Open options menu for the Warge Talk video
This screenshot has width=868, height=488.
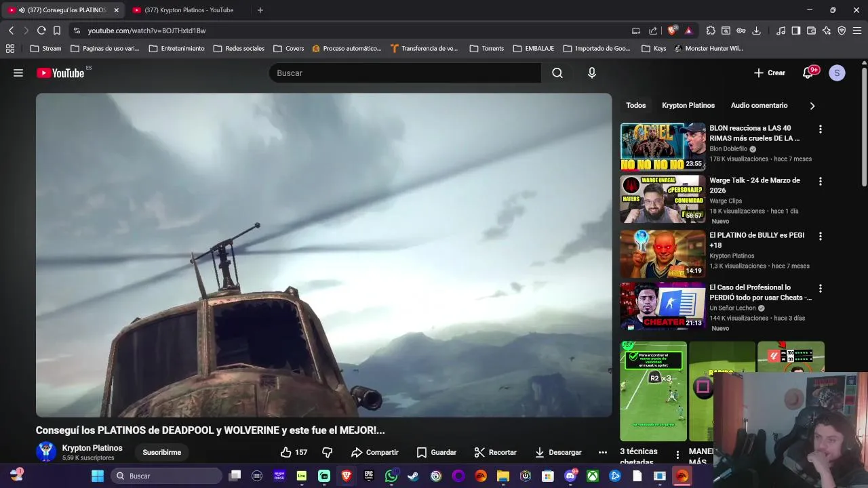[x=821, y=181]
